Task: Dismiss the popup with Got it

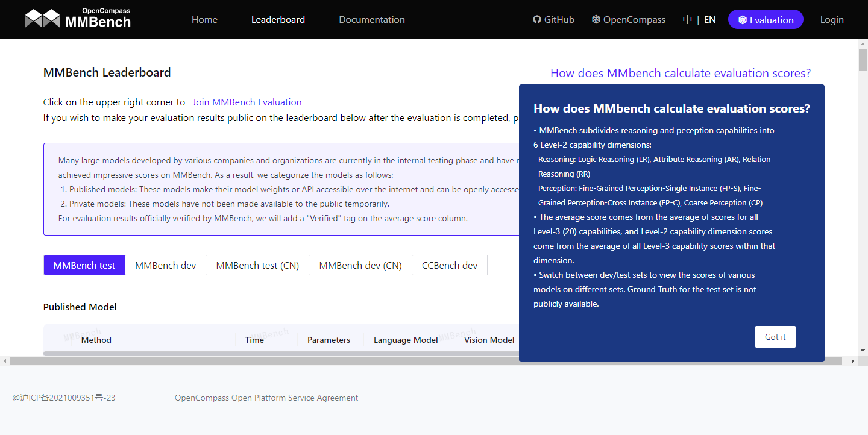Action: [x=775, y=337]
